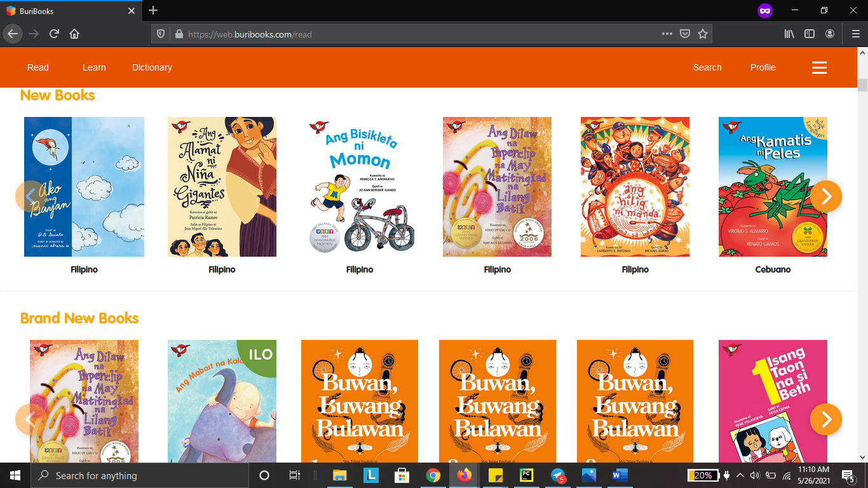The width and height of the screenshot is (868, 488).
Task: Open Sticky Notes from the taskbar
Action: tap(496, 475)
